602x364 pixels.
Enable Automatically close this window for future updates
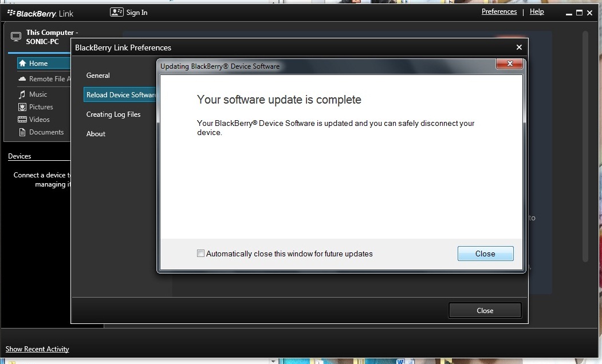200,253
